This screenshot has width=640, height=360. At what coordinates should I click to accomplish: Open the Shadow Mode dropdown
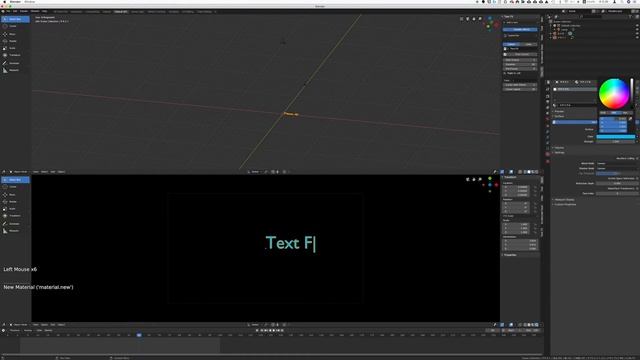(616, 168)
